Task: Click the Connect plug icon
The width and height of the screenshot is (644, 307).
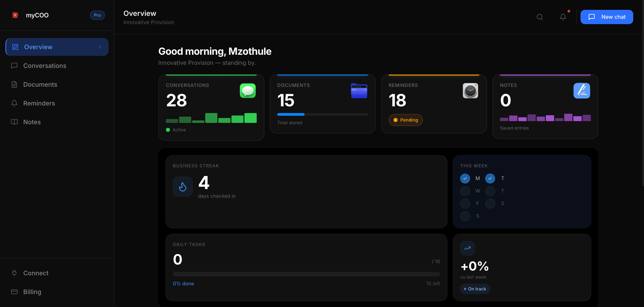Action: tap(14, 273)
